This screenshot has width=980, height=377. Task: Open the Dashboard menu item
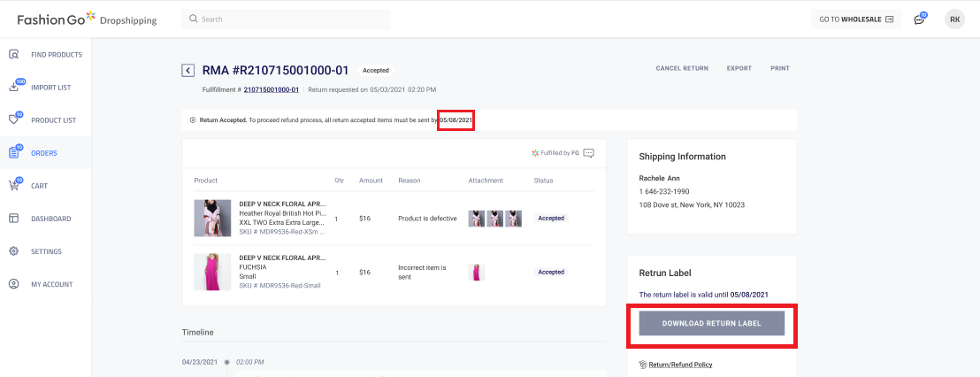(50, 219)
